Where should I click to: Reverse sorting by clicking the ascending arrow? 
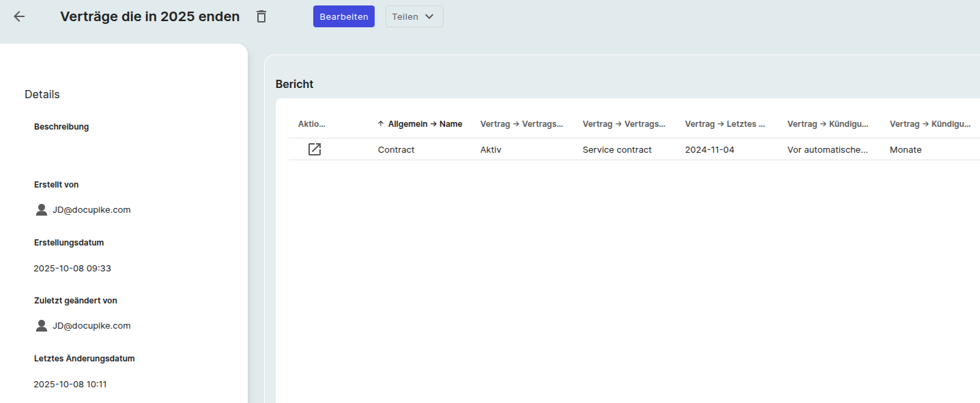point(379,123)
